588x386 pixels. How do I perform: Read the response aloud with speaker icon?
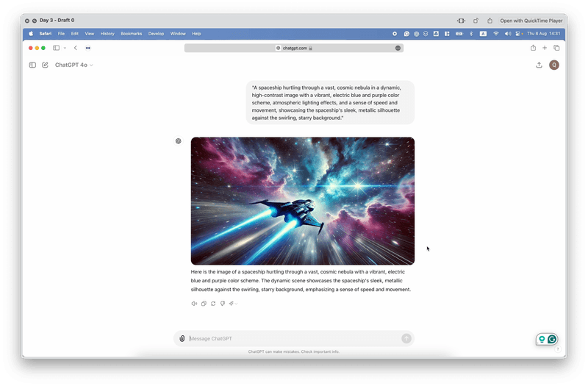tap(194, 304)
